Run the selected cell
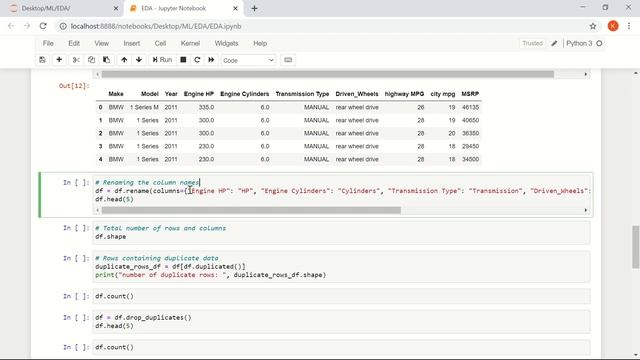The height and width of the screenshot is (360, 640). click(x=162, y=60)
